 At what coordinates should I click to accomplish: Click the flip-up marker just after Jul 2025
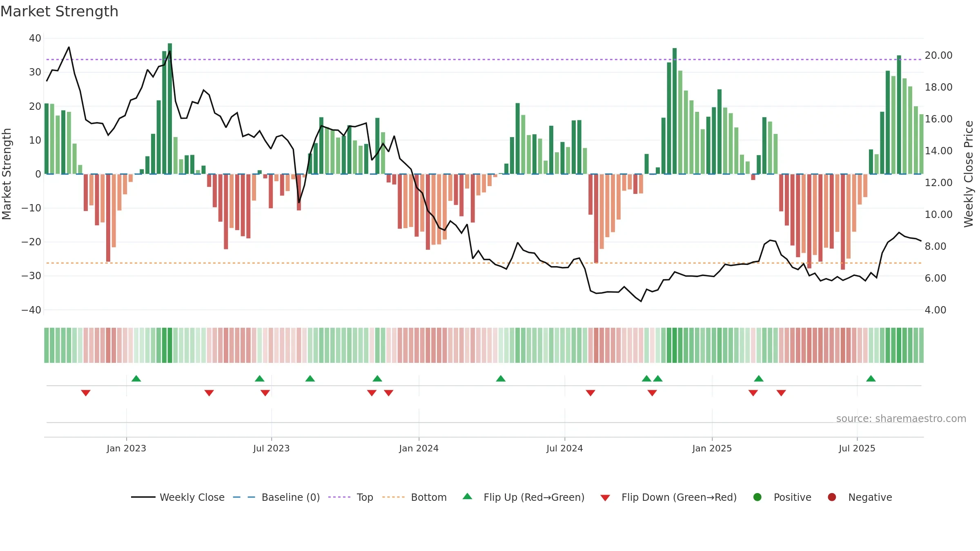[871, 378]
